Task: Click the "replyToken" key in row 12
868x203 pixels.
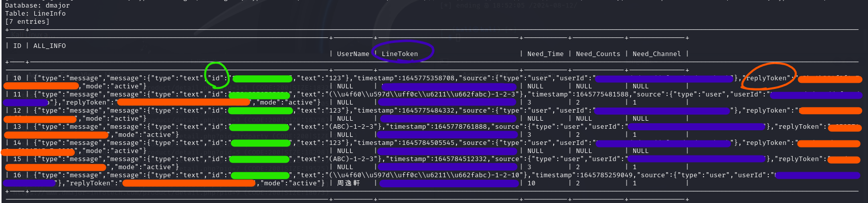Action: (767, 111)
